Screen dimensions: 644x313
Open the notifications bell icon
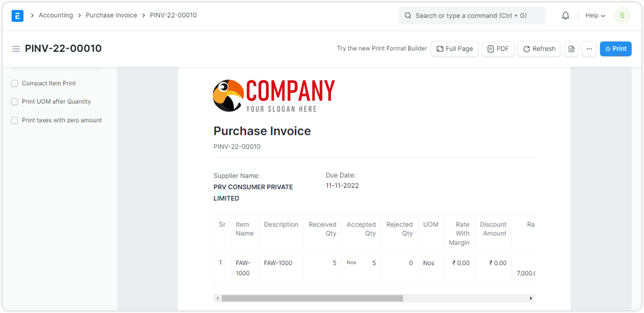pyautogui.click(x=566, y=15)
